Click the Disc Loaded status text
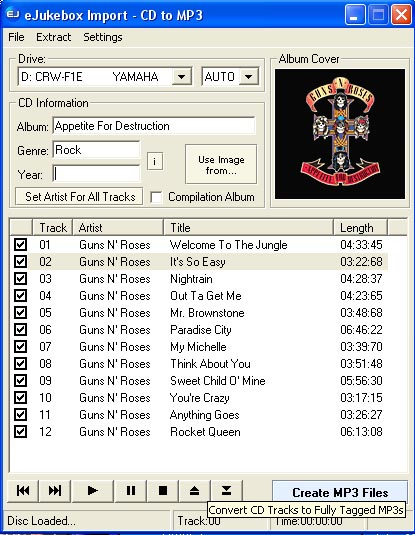The width and height of the screenshot is (415, 535). coord(41,521)
